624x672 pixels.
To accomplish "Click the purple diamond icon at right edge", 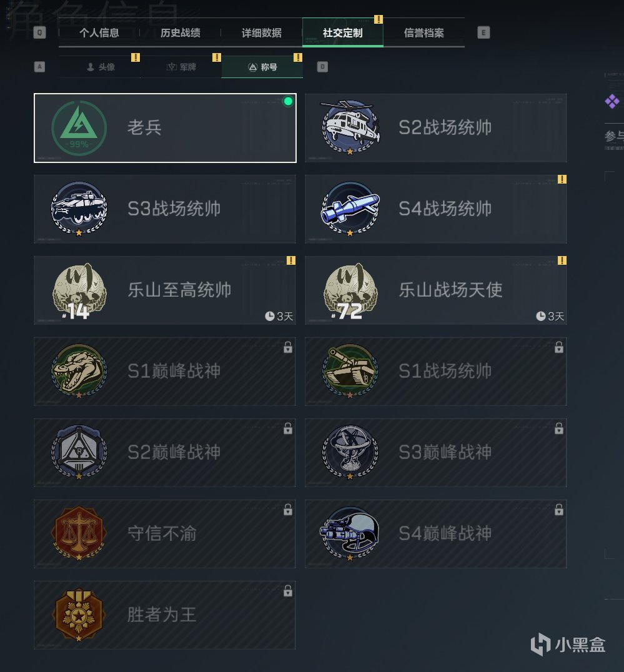I will coord(612,102).
